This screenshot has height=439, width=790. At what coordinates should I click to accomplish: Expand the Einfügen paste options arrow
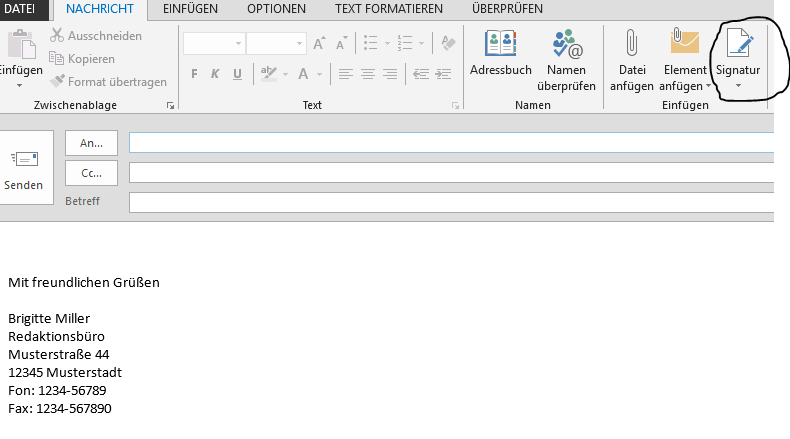tap(20, 85)
